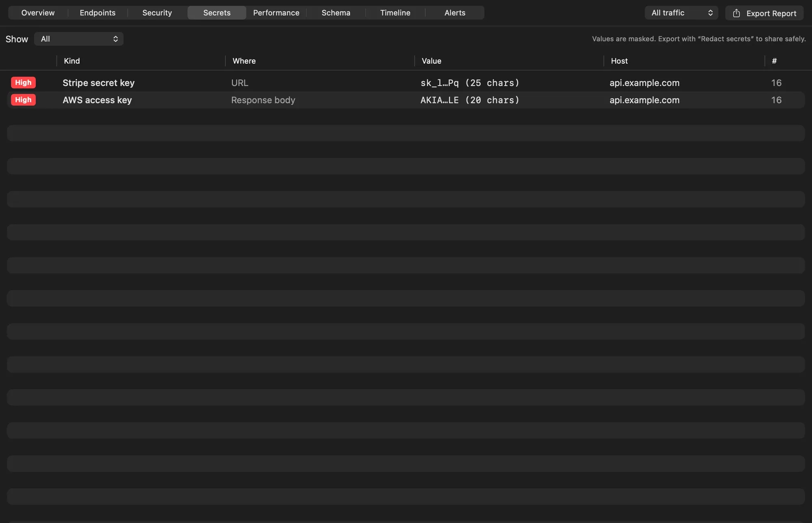Click masked value AKIA…LE (20 chars)

click(x=470, y=100)
